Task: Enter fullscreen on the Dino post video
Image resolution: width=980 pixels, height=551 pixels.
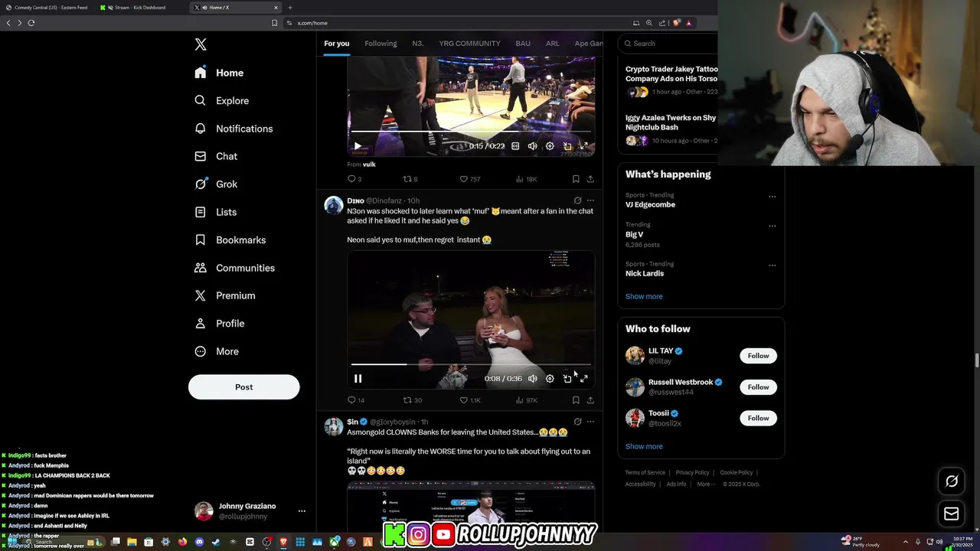Action: [583, 378]
